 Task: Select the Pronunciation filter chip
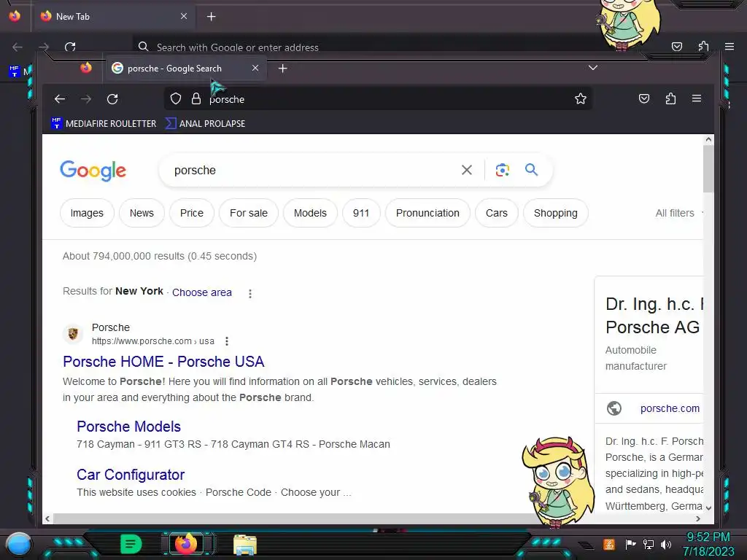point(427,213)
